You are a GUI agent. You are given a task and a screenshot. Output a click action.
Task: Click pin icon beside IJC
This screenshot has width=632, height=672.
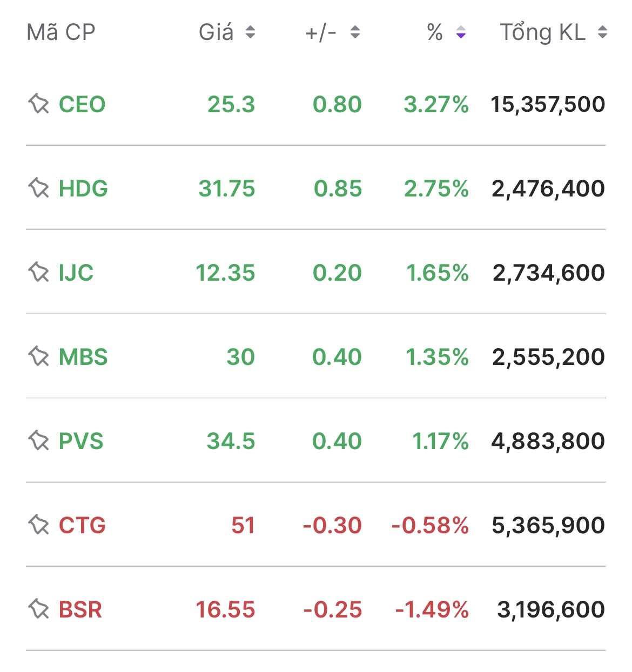pos(39,273)
